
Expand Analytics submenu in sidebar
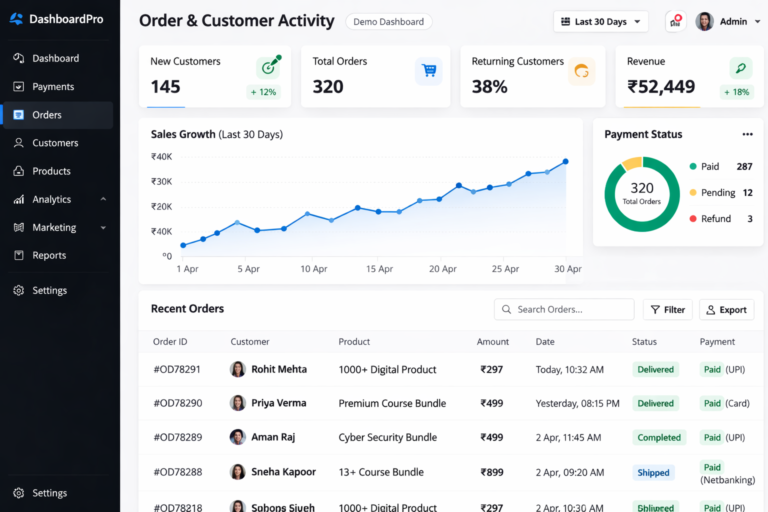(x=103, y=199)
